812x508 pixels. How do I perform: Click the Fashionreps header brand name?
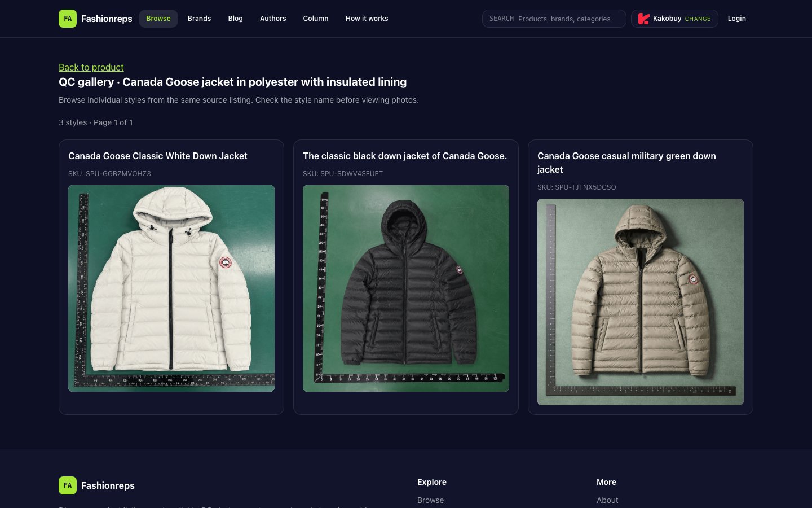coord(107,19)
